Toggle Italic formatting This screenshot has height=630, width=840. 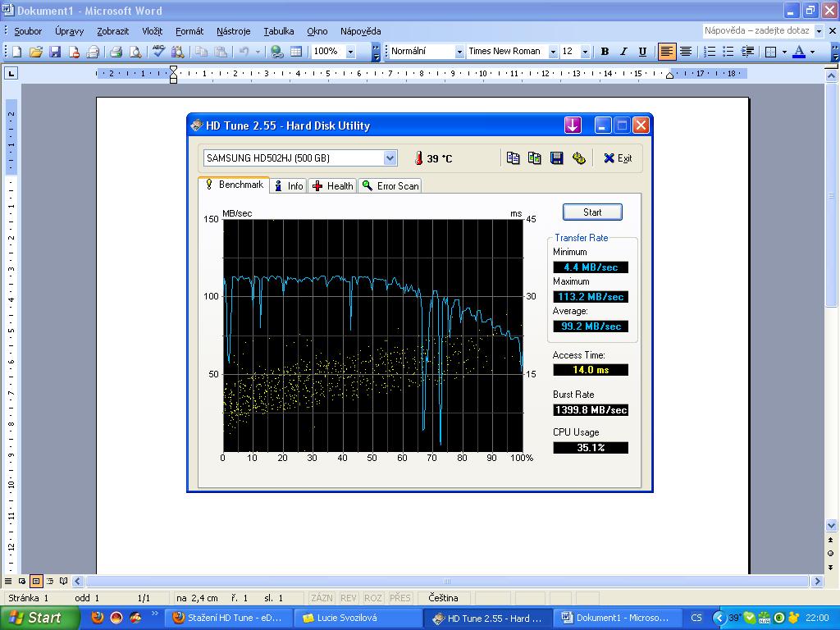tap(623, 52)
